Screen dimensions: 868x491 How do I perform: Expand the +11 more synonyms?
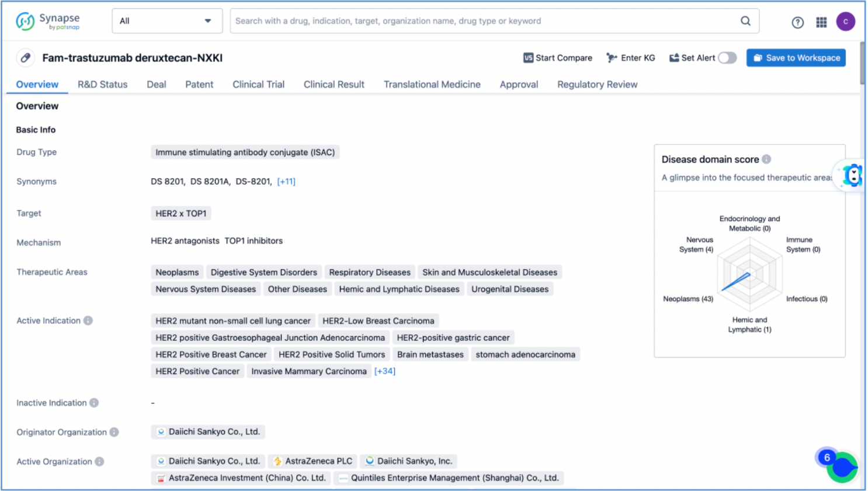point(286,182)
